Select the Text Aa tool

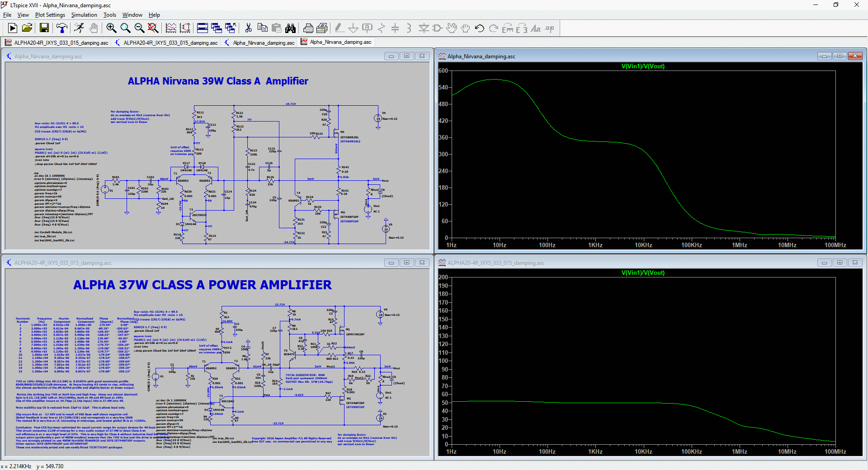(535, 28)
